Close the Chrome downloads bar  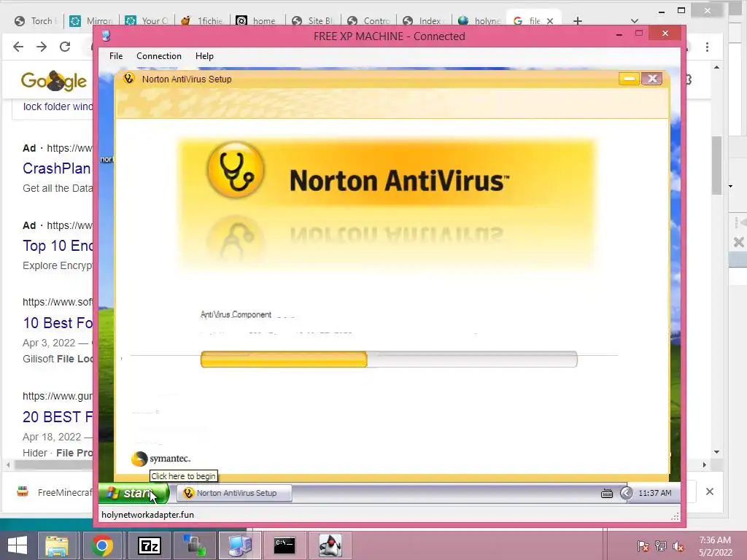click(x=709, y=491)
